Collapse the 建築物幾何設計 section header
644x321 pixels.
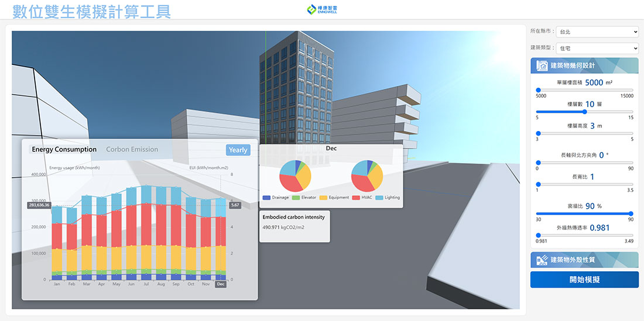tap(584, 65)
